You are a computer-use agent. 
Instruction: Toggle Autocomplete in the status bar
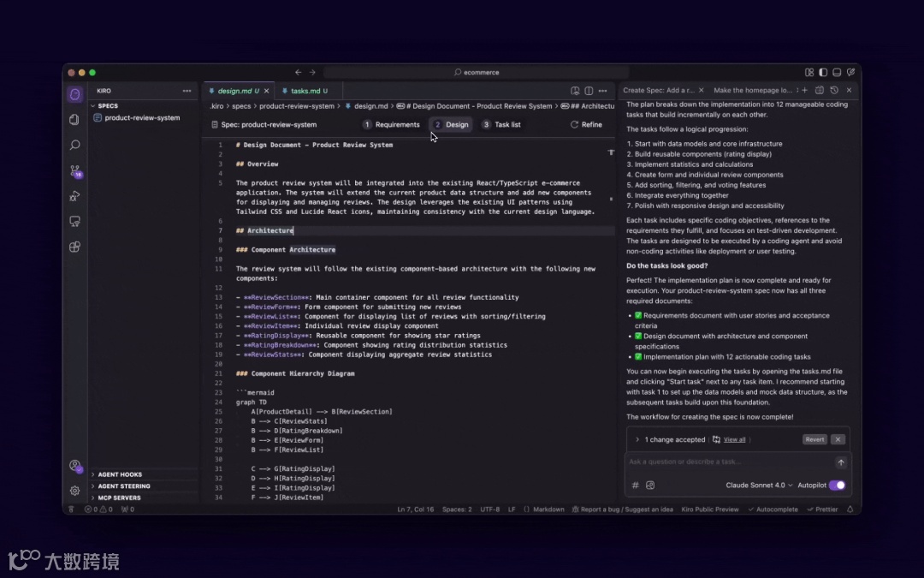coord(773,509)
